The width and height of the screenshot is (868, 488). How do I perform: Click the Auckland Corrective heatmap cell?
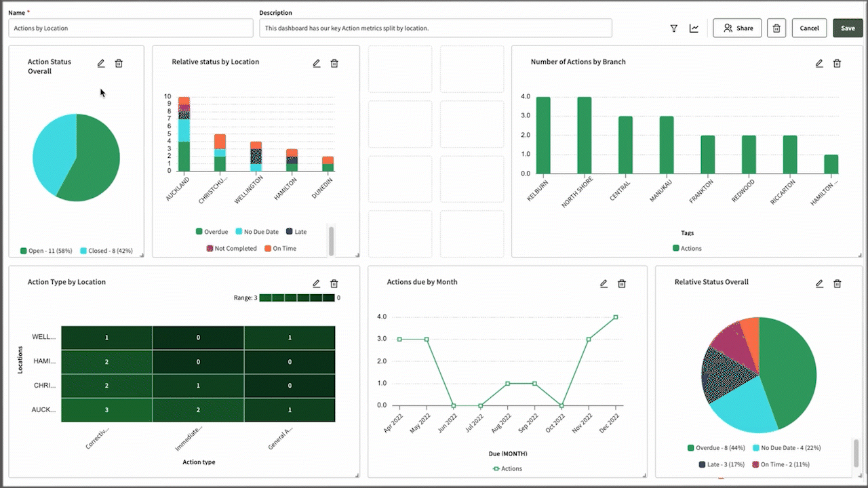click(106, 410)
